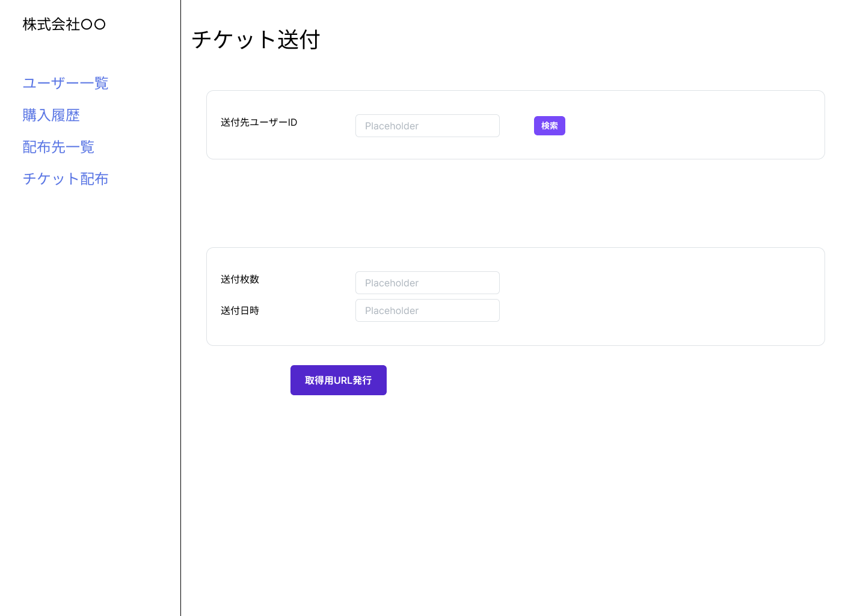Go to 購入履歴 page
The image size is (866, 616).
click(x=51, y=115)
